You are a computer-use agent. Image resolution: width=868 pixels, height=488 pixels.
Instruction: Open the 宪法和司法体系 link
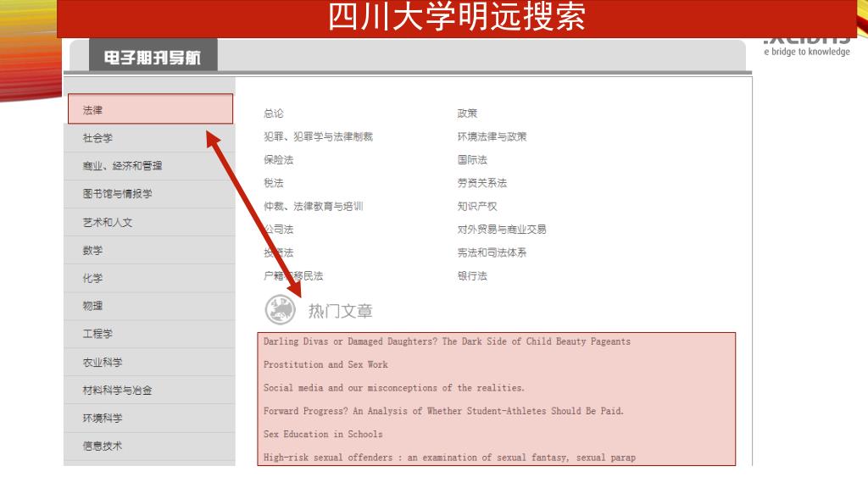(492, 252)
